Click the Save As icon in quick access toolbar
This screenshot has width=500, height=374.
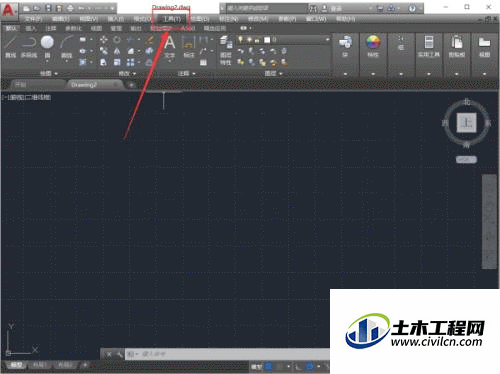click(x=59, y=8)
